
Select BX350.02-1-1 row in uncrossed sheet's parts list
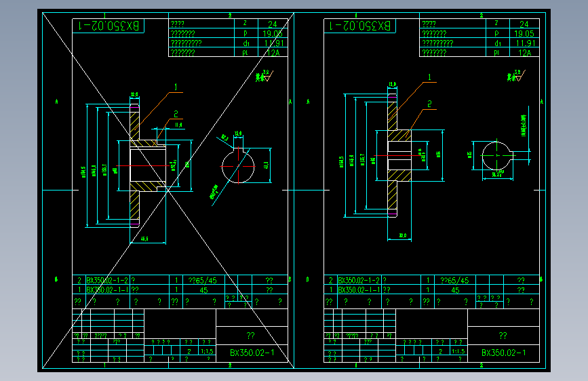pyautogui.click(x=431, y=289)
